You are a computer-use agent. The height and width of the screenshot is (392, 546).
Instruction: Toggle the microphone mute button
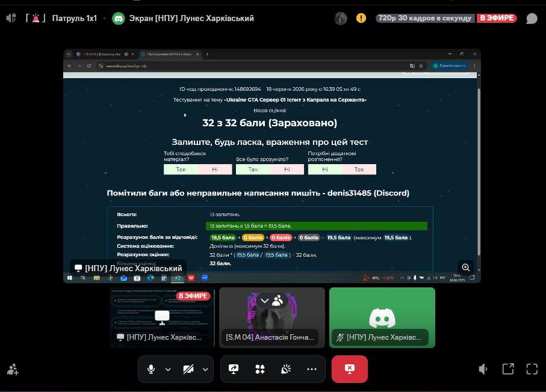tap(151, 369)
